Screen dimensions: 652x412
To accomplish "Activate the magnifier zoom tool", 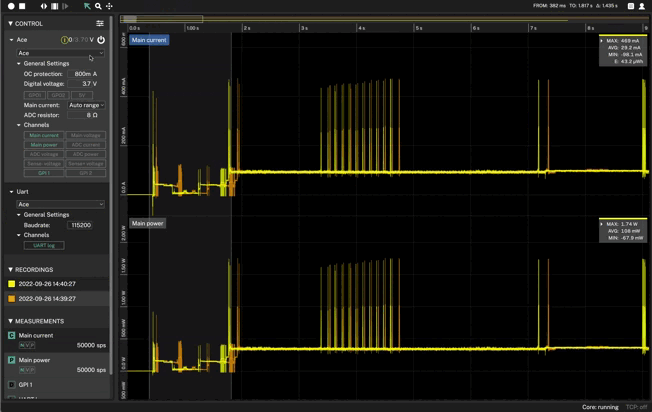I will (x=98, y=6).
